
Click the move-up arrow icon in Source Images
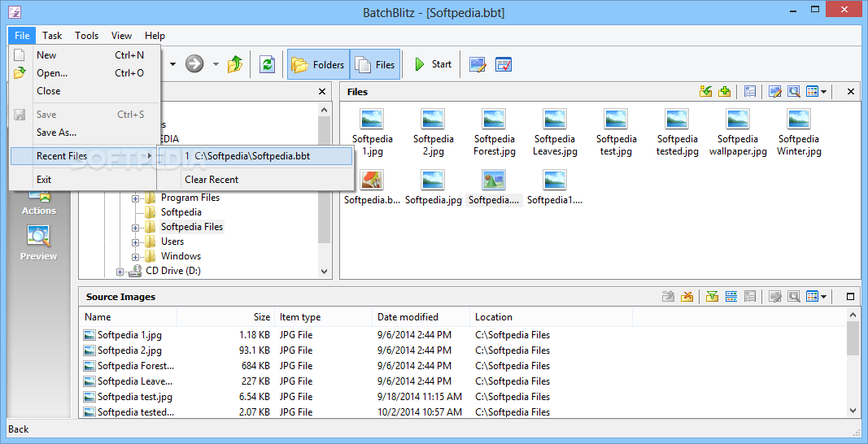[x=669, y=297]
